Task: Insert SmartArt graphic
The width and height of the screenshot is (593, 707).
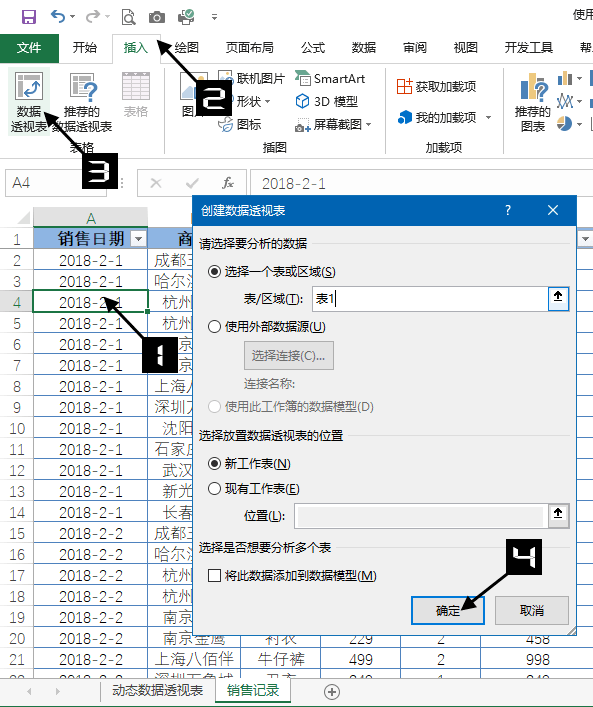Action: pos(330,79)
